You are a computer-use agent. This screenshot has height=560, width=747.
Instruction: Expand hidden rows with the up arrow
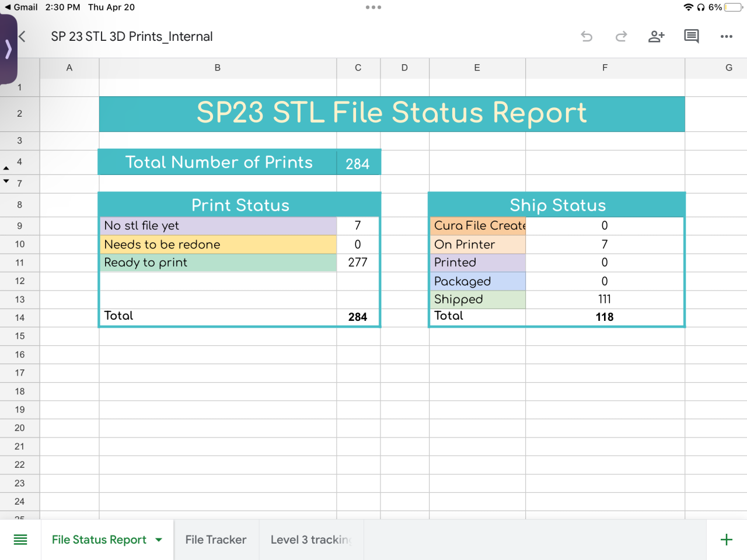pos(6,168)
